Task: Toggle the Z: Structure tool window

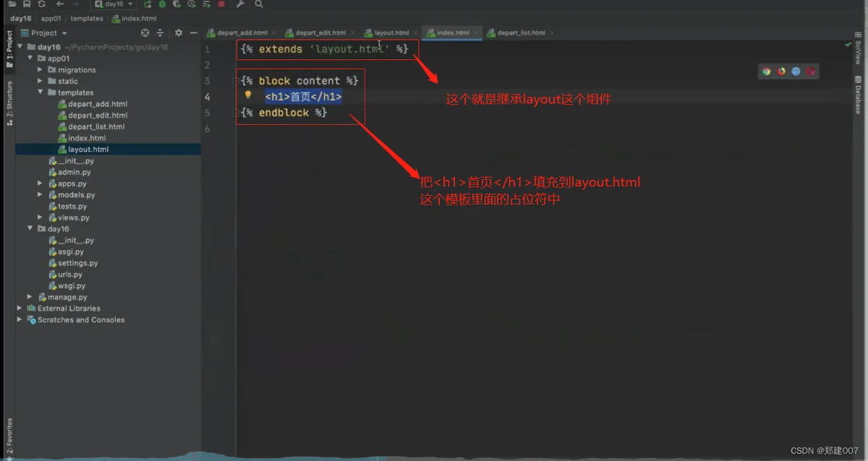Action: (x=9, y=103)
